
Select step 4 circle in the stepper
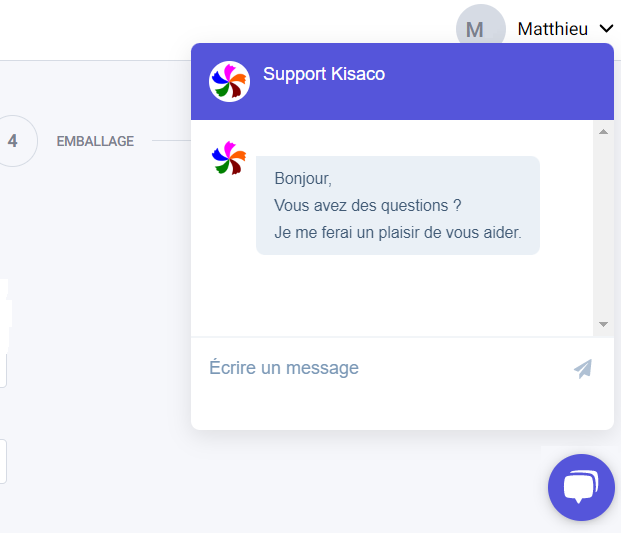tap(13, 141)
